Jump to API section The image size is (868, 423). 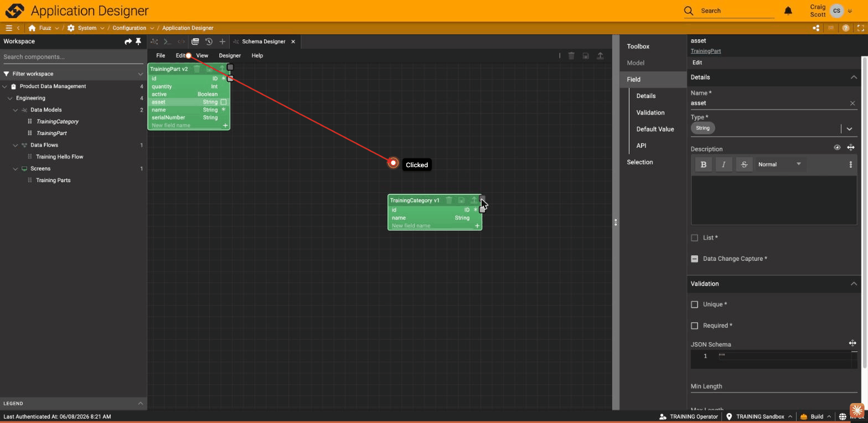click(x=641, y=146)
